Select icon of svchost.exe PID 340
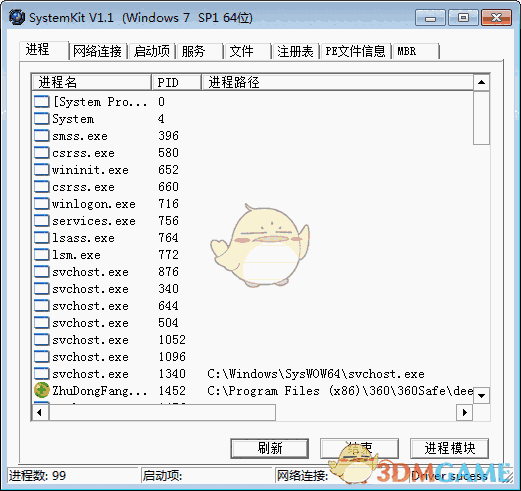521x491 pixels. pyautogui.click(x=42, y=289)
